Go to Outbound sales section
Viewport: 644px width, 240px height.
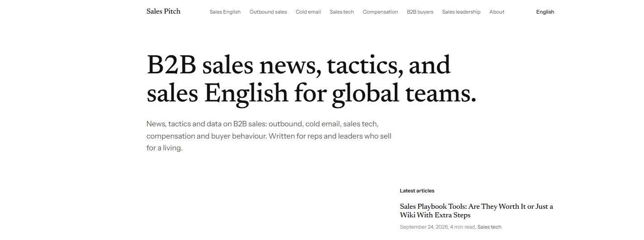pyautogui.click(x=268, y=12)
